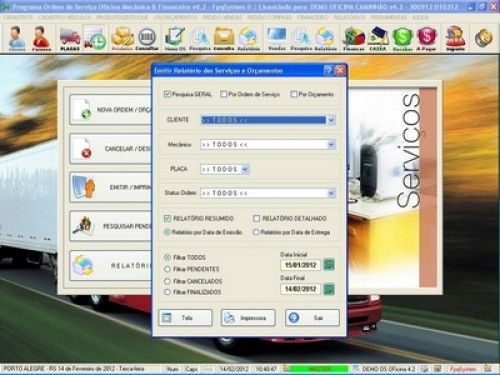Select the Filtrar TODOS radio button

[x=167, y=257]
